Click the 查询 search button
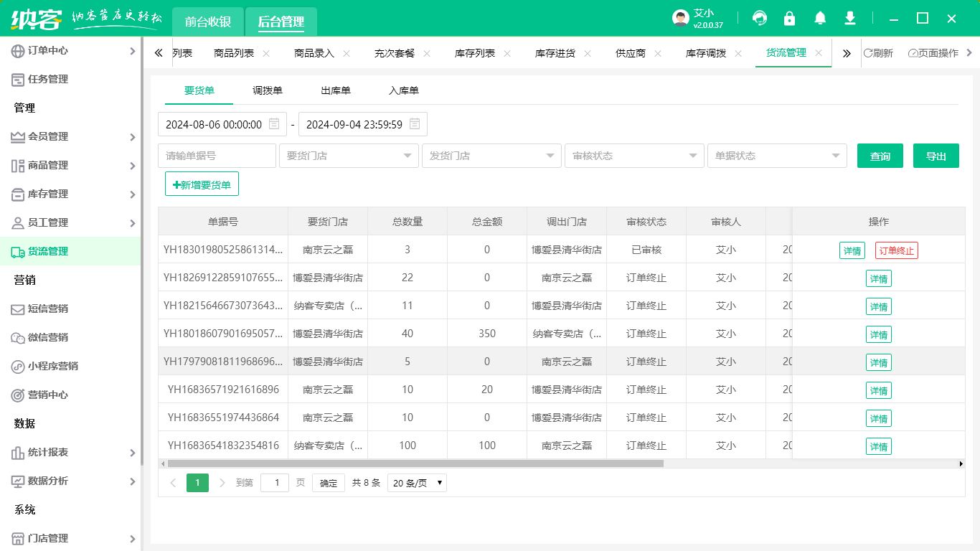Viewport: 980px width, 551px height. pyautogui.click(x=880, y=156)
